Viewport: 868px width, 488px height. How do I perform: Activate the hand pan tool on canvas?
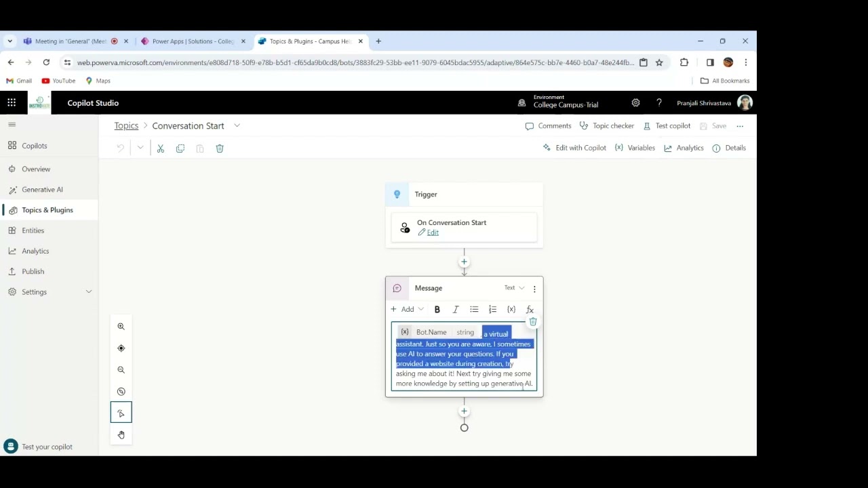point(121,435)
